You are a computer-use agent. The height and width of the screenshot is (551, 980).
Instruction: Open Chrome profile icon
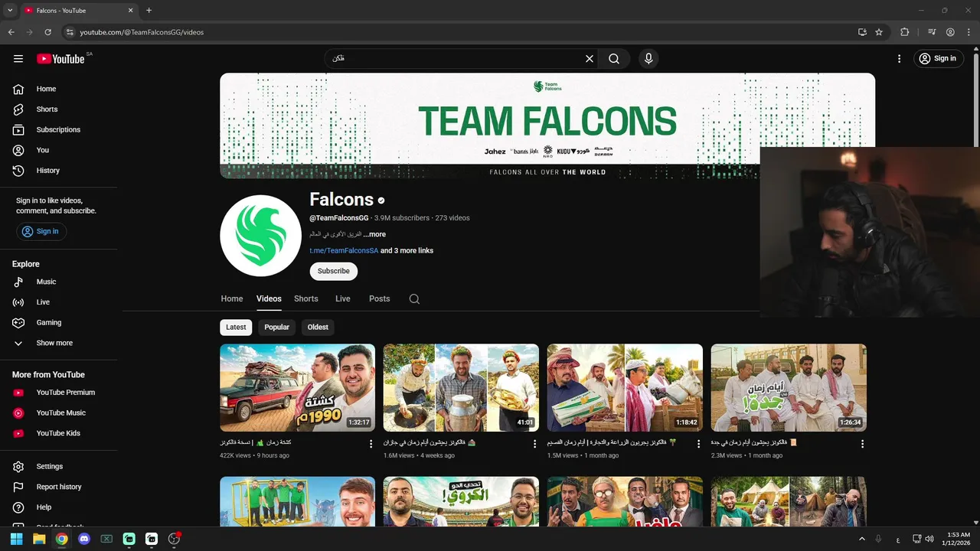click(x=950, y=32)
